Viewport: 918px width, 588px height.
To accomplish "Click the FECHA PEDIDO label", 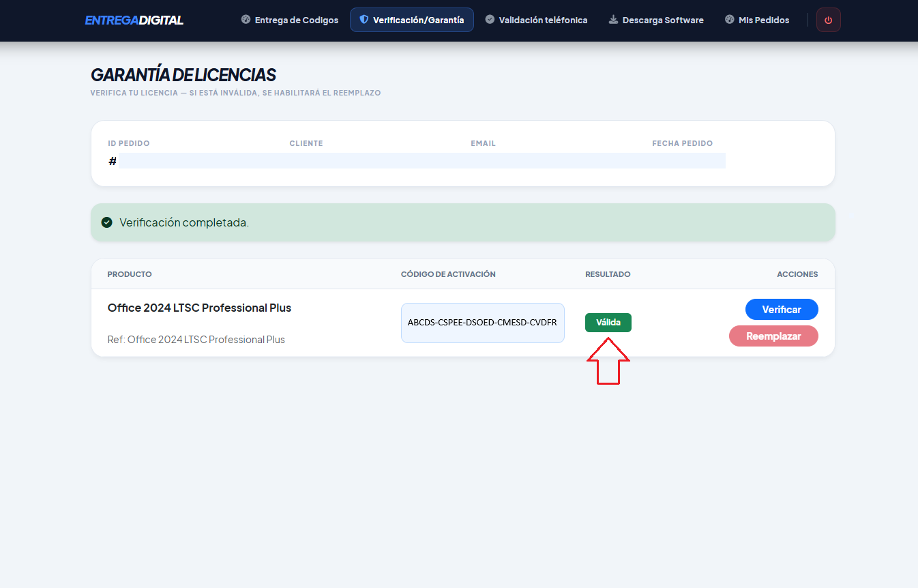I will [x=682, y=143].
